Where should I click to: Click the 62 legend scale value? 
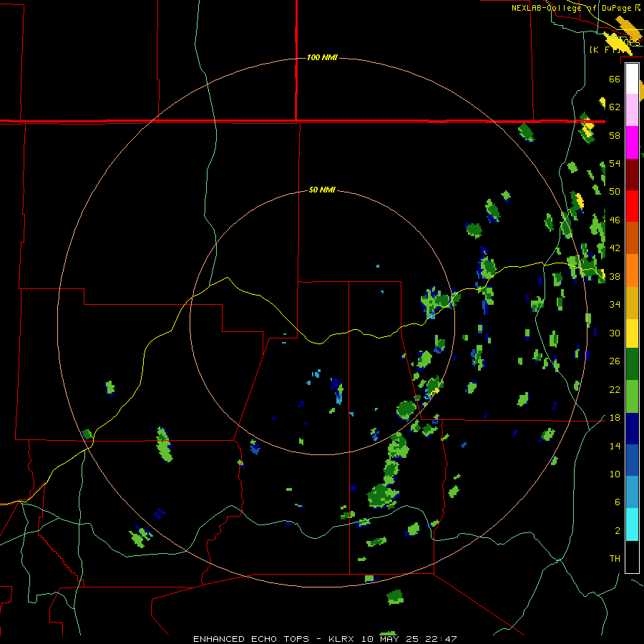click(x=615, y=107)
